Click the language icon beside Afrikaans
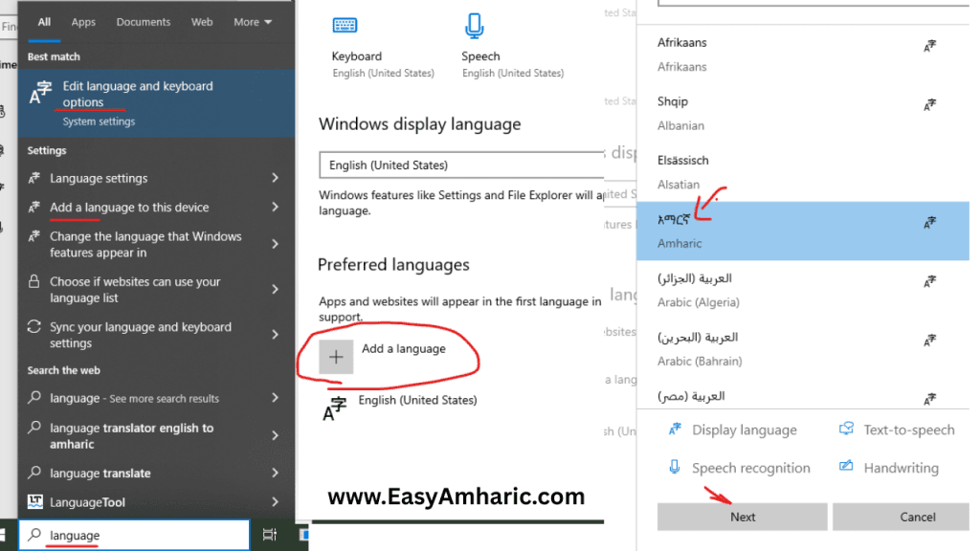980x551 pixels. click(x=929, y=45)
